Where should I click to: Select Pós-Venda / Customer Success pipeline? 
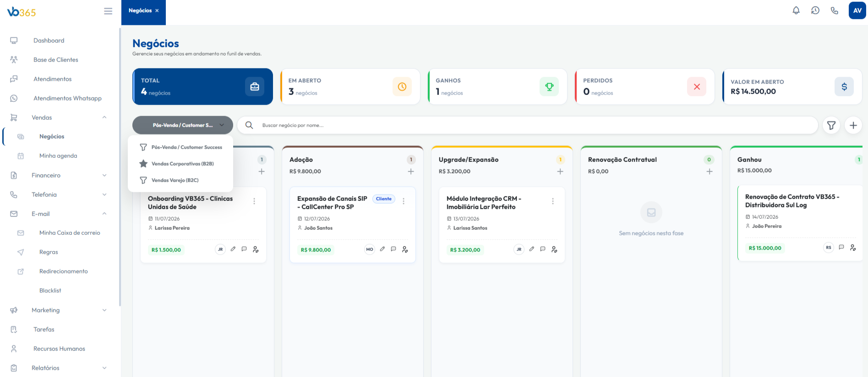pyautogui.click(x=180, y=147)
